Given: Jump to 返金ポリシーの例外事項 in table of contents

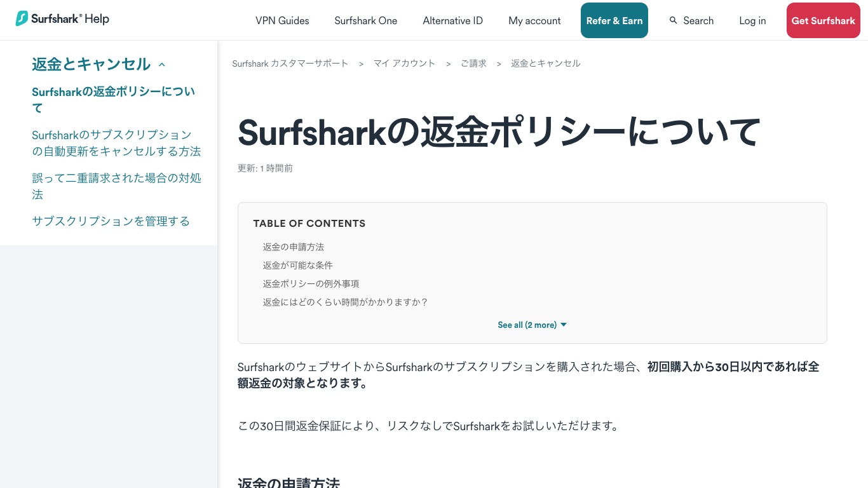Looking at the screenshot, I should (x=311, y=283).
